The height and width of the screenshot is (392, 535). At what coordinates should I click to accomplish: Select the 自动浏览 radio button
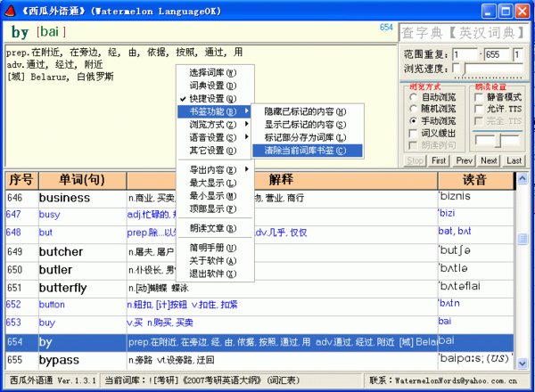(x=412, y=95)
